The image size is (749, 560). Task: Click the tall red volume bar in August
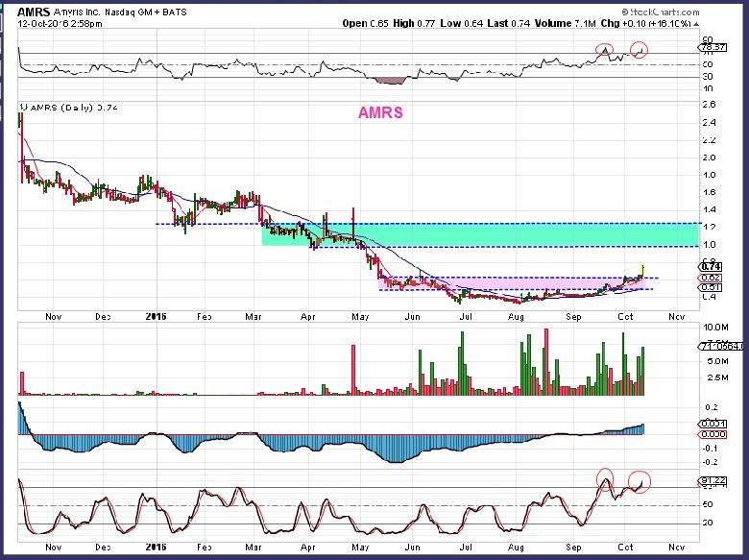pos(546,362)
